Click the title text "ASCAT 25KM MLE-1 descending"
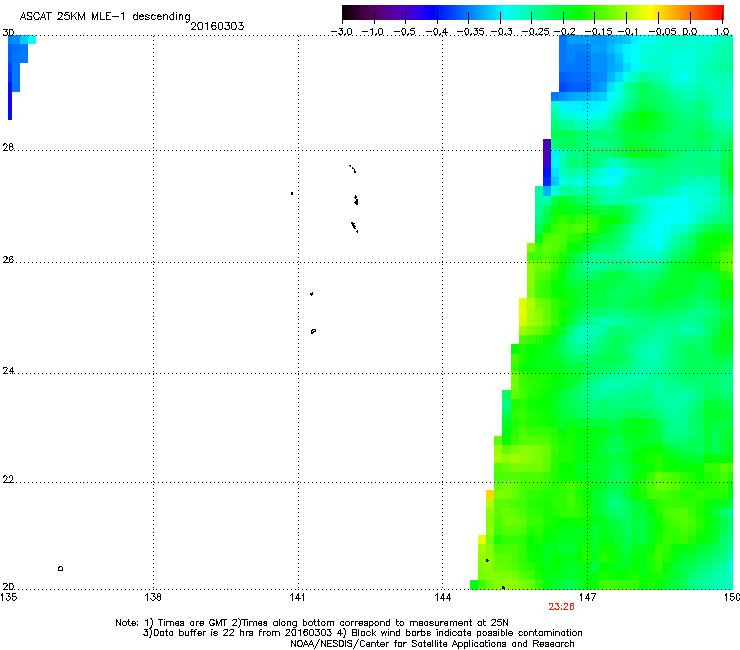The width and height of the screenshot is (740, 650). point(105,17)
